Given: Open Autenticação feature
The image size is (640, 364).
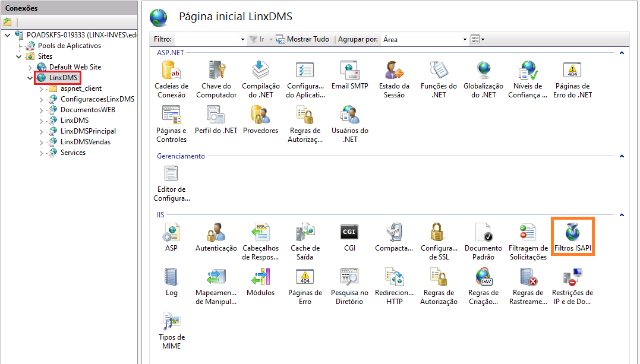Looking at the screenshot, I should tap(216, 238).
